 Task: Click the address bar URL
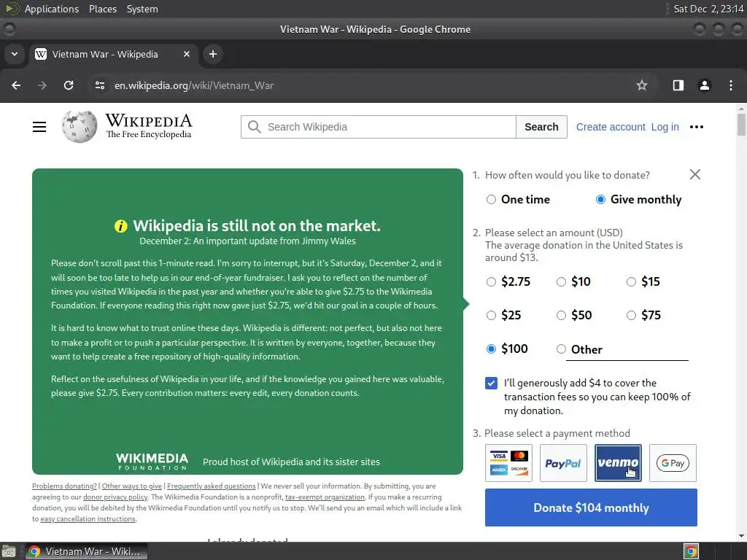click(194, 86)
